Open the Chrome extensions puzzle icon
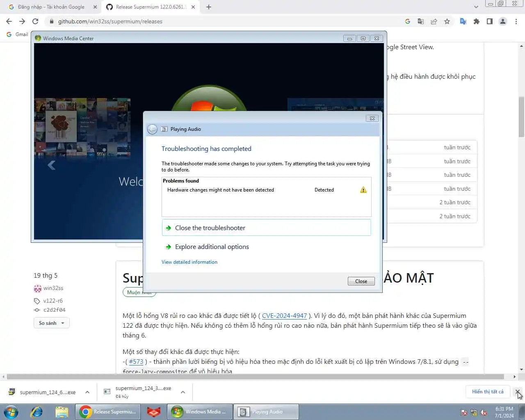The image size is (525, 420). [477, 21]
